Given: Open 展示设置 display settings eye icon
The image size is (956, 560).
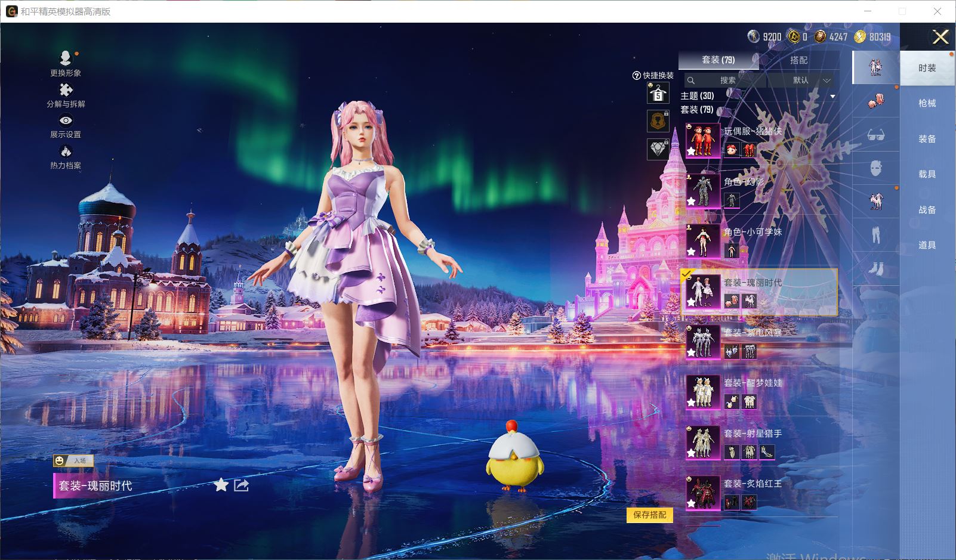Looking at the screenshot, I should (66, 121).
